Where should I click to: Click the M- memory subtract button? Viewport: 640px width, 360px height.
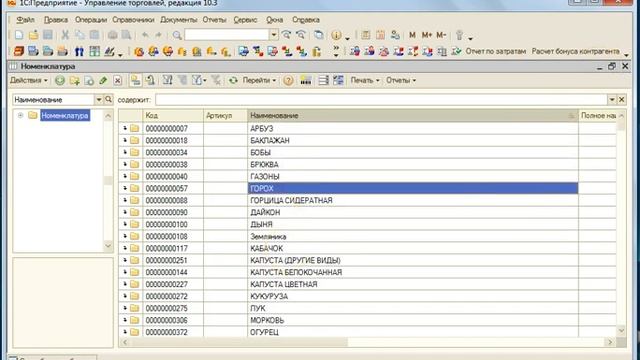(441, 35)
